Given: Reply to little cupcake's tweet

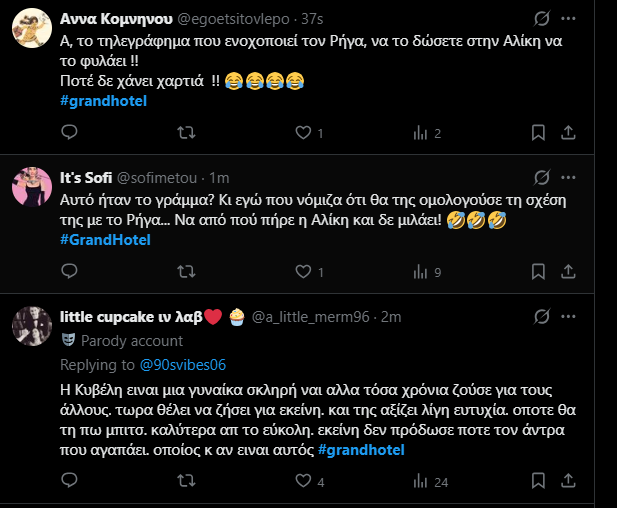Looking at the screenshot, I should [69, 482].
